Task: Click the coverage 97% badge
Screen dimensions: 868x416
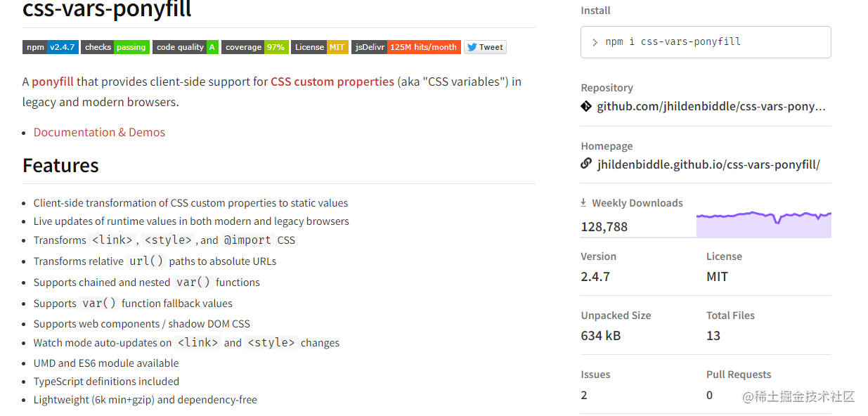Action: (x=254, y=47)
